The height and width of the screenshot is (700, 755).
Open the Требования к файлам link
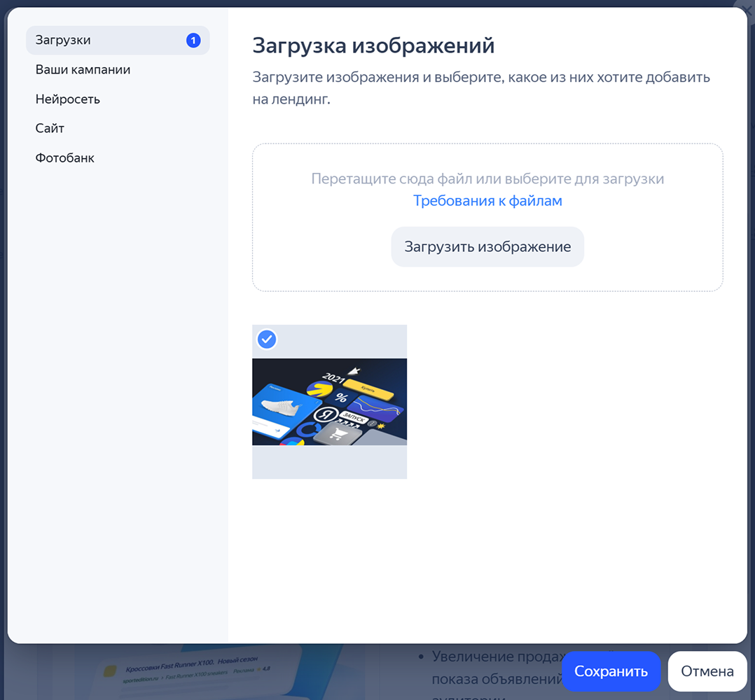click(487, 201)
